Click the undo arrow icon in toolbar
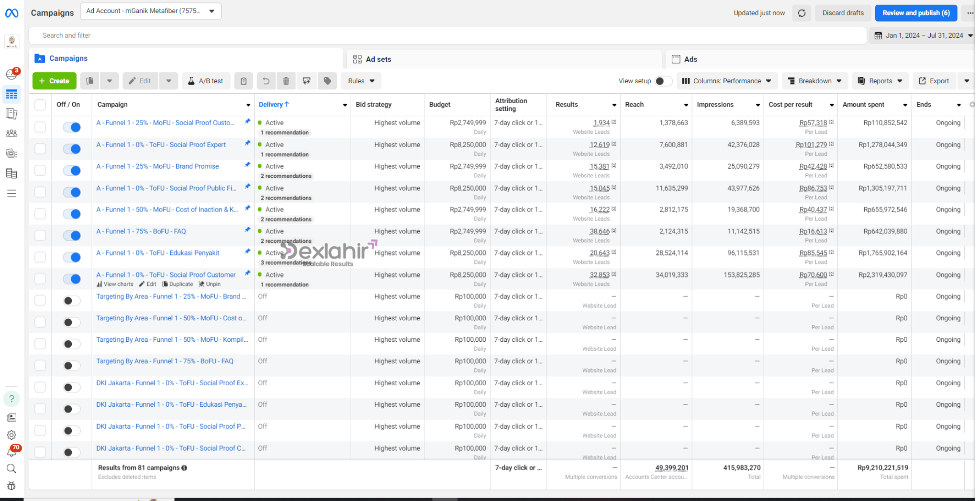Screen dimensions: 980x501 [266, 81]
